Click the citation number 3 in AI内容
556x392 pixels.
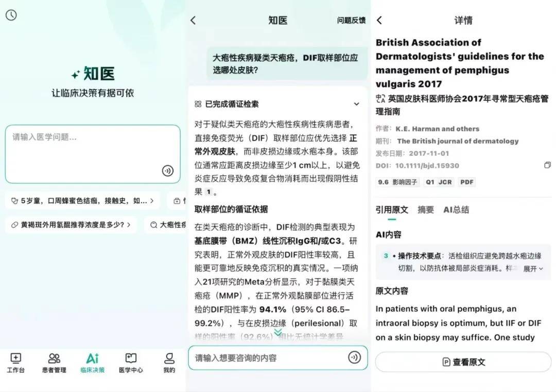386,256
